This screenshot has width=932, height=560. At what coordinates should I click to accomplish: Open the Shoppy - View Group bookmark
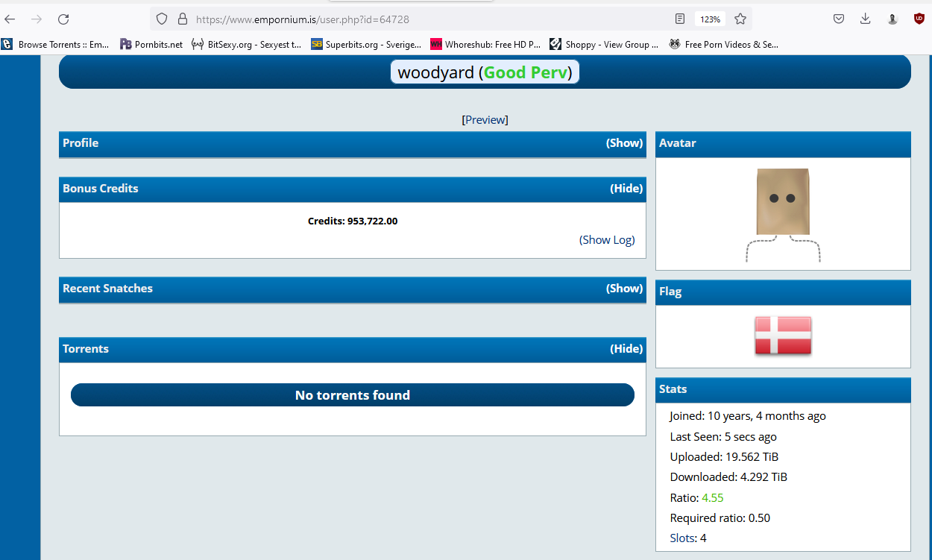click(x=604, y=45)
